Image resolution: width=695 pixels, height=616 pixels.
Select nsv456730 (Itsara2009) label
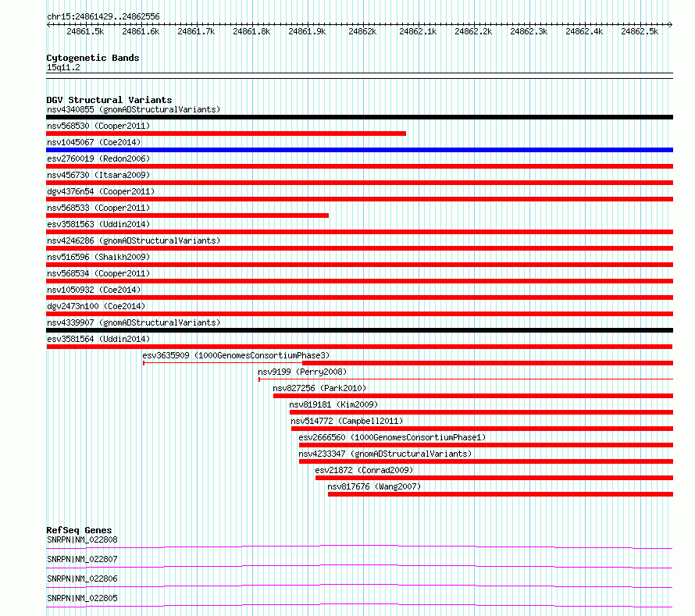(x=98, y=175)
